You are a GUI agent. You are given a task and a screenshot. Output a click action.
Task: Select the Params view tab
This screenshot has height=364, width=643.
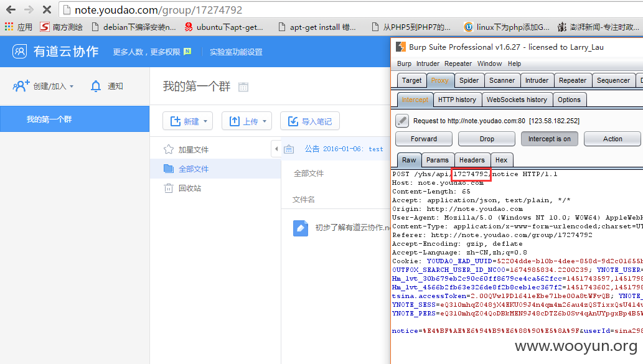[437, 160]
